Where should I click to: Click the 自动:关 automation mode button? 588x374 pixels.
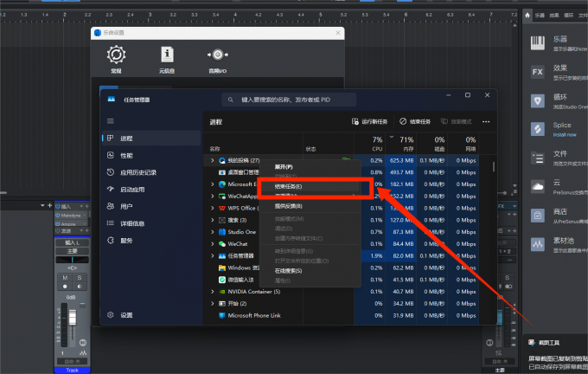[x=73, y=361]
